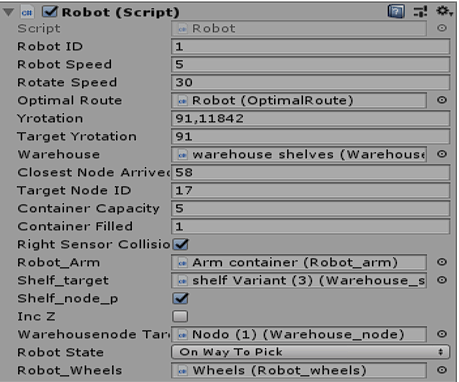Open the component gear settings menu
The height and width of the screenshot is (382, 459).
pyautogui.click(x=444, y=11)
